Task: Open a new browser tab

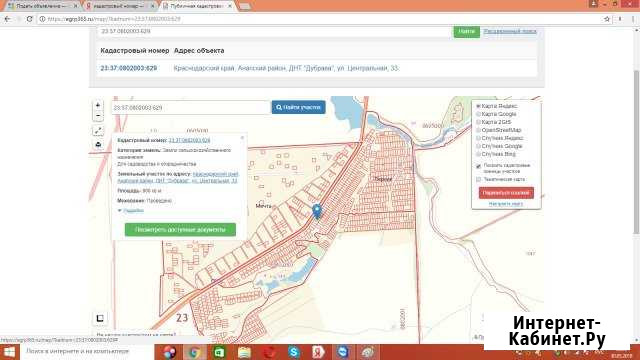Action: (x=244, y=6)
